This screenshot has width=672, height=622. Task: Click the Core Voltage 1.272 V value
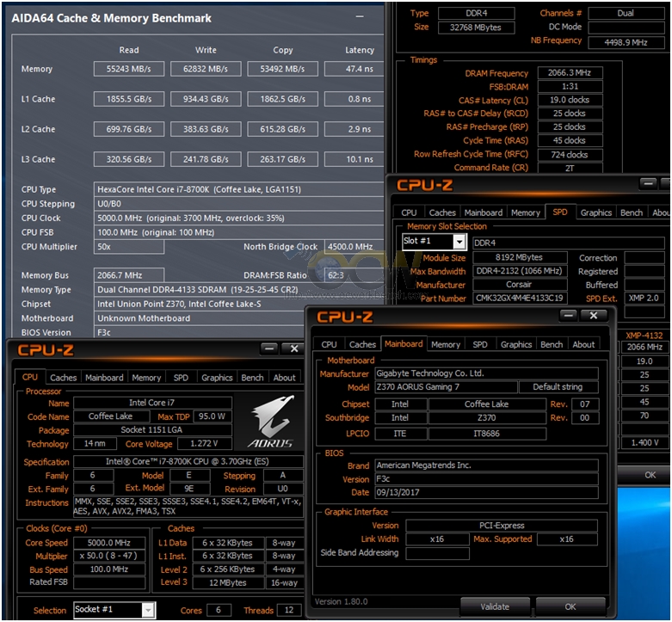point(205,443)
